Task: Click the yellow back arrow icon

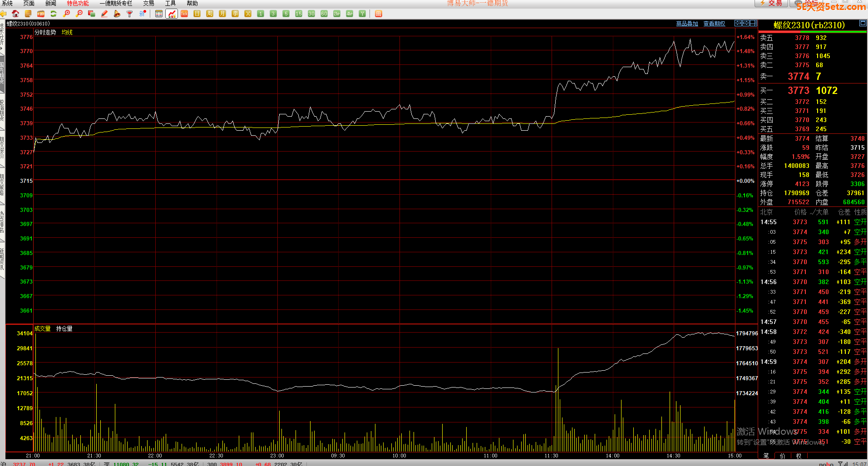Action: [x=3, y=14]
